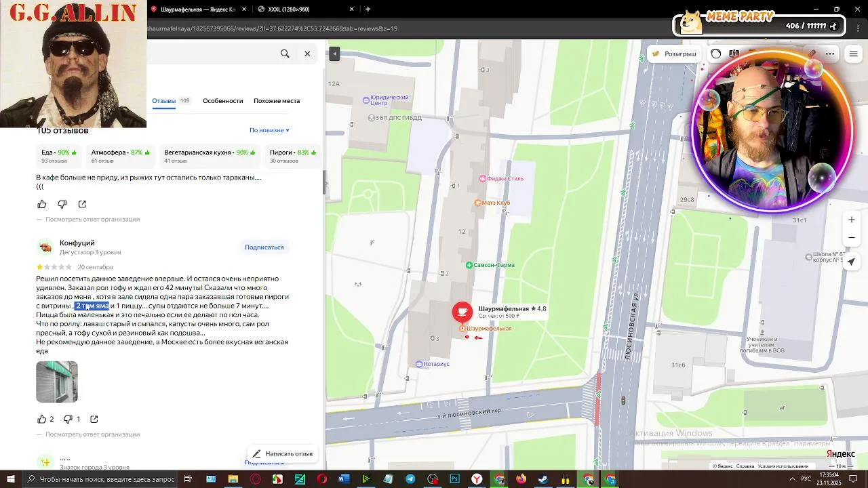Share Конфуций's review

(94, 419)
